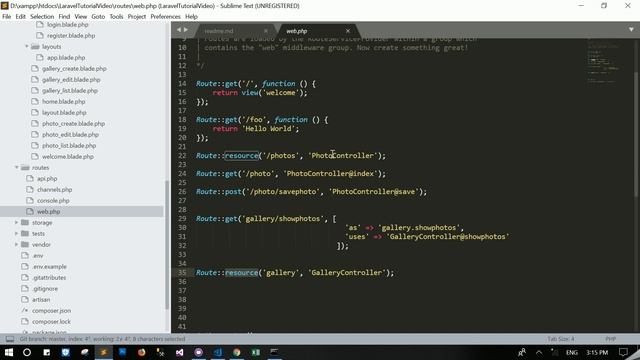Open Cortana search circle in taskbar
This screenshot has width=640, height=360.
tap(27, 352)
